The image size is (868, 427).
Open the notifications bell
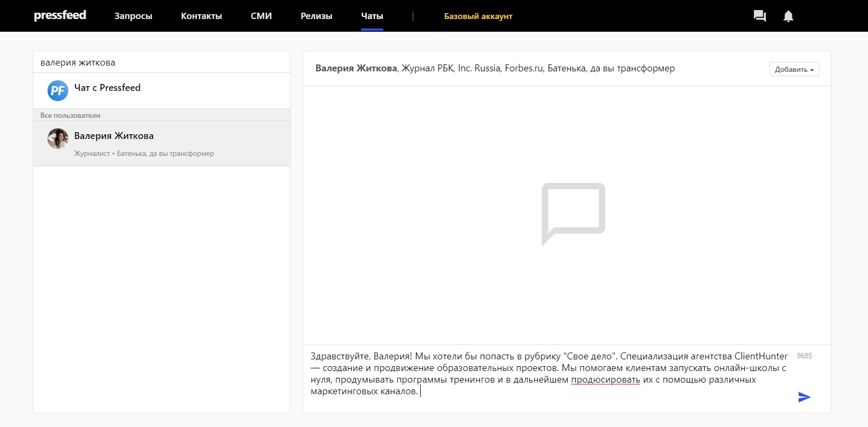(788, 16)
